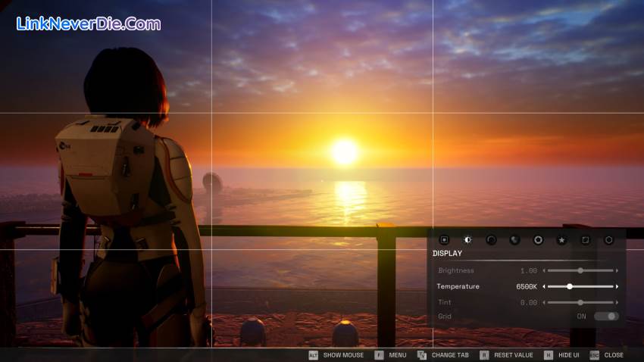The height and width of the screenshot is (362, 644).
Task: Decrease Temperature with left arrow
Action: 543,287
